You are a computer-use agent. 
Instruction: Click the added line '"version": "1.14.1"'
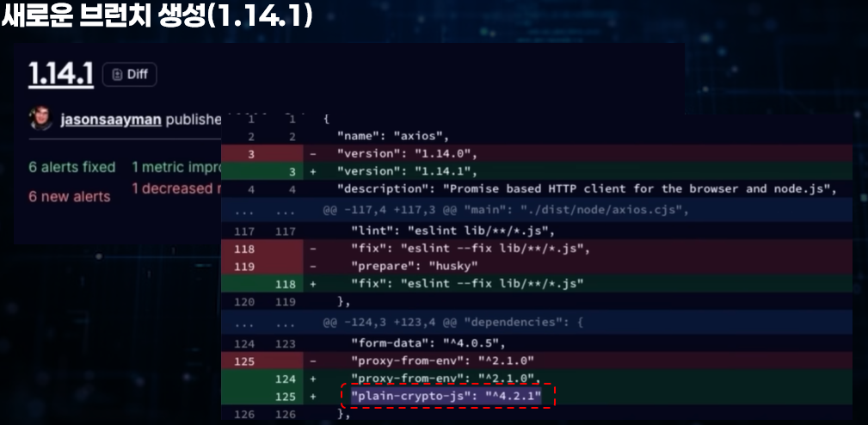click(x=537, y=171)
